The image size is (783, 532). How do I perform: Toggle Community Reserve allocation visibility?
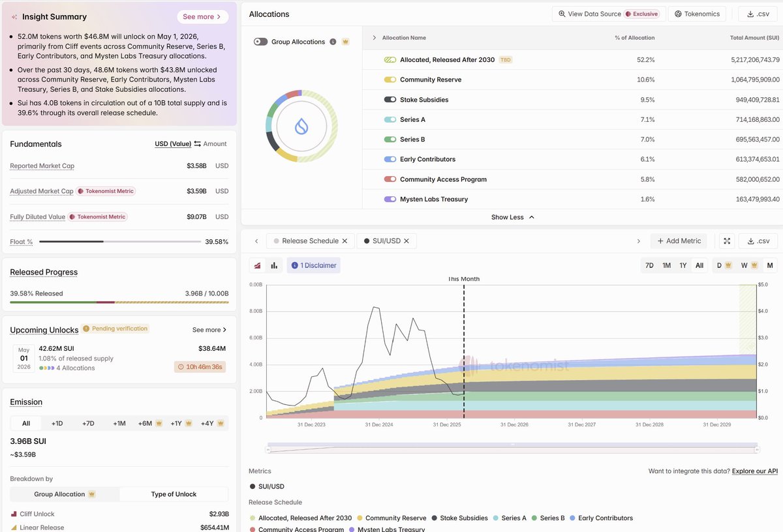coord(390,80)
